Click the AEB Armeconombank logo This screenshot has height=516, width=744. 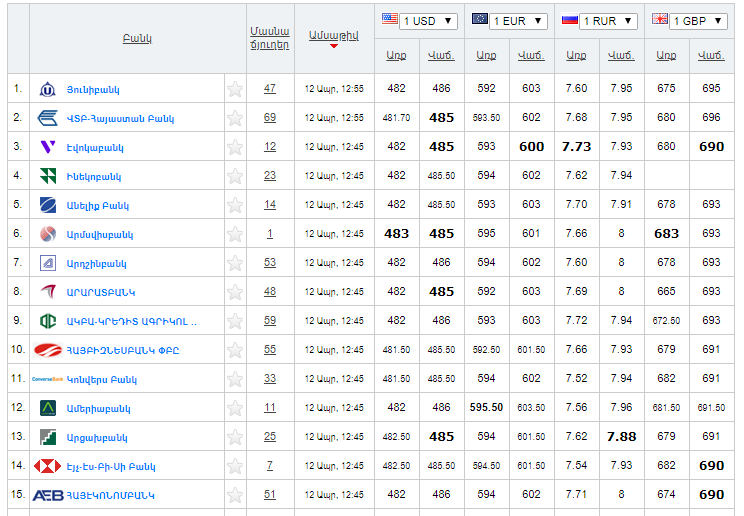point(47,496)
